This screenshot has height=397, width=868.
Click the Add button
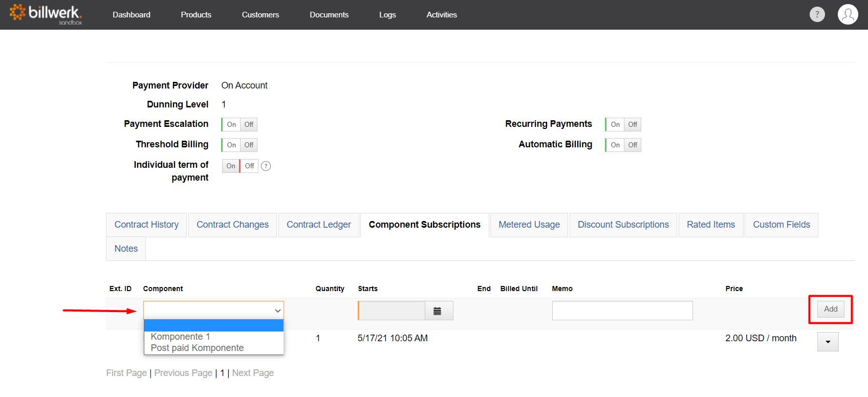[831, 309]
